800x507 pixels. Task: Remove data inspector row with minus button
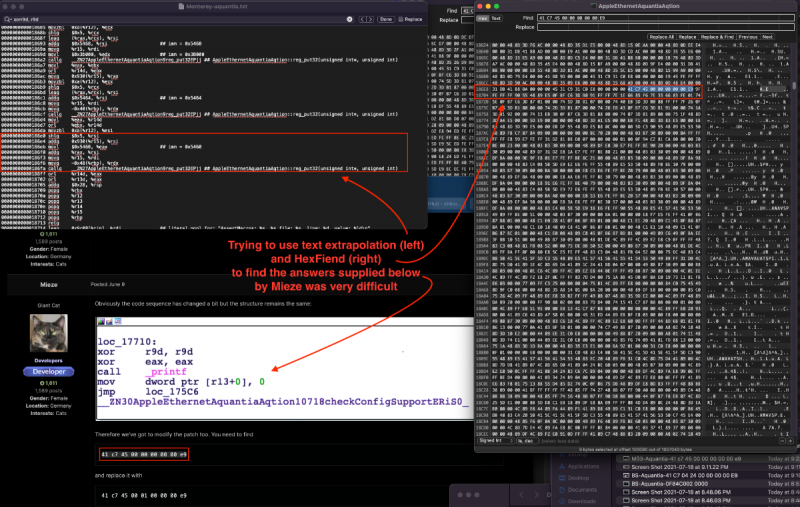783,441
